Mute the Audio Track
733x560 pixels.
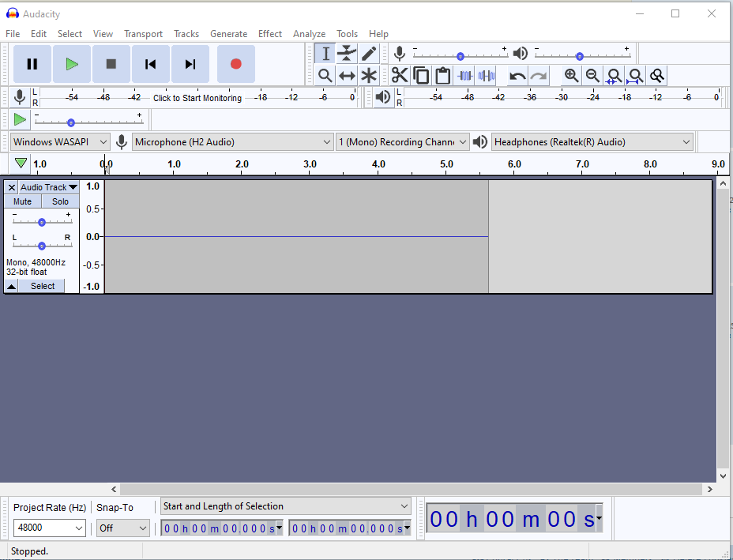(22, 201)
